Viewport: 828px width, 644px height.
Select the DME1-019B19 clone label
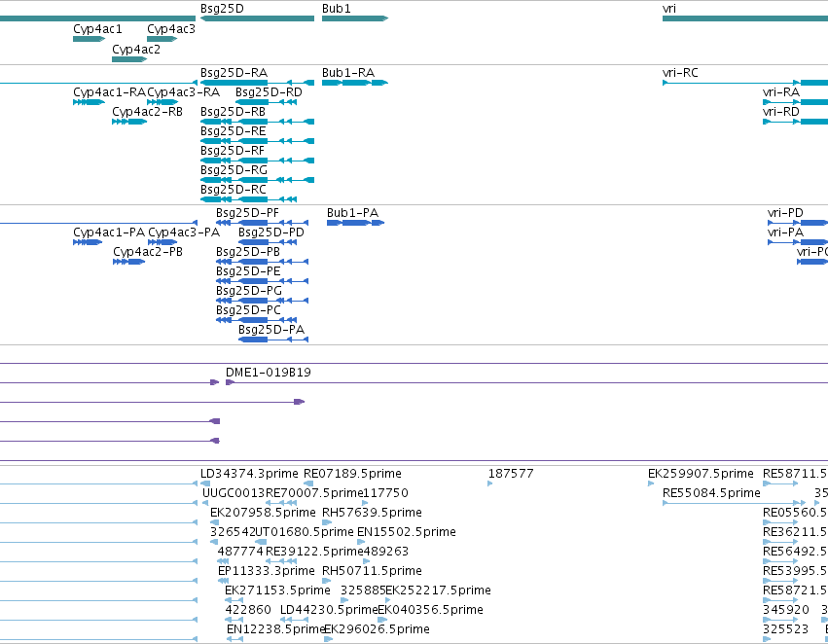point(269,373)
